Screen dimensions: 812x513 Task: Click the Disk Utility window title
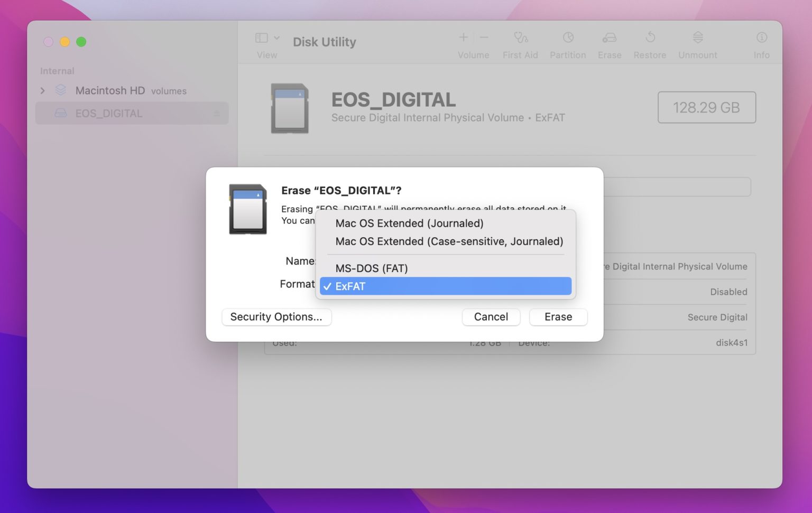(x=325, y=42)
